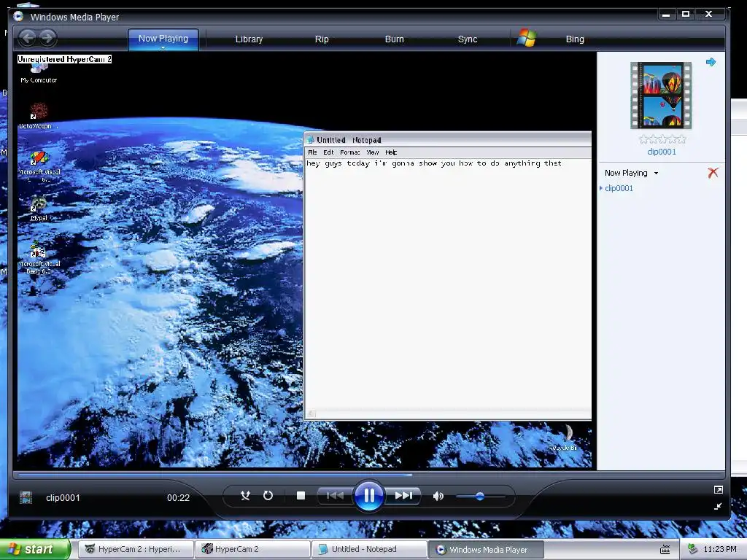Go to the previous track

335,496
